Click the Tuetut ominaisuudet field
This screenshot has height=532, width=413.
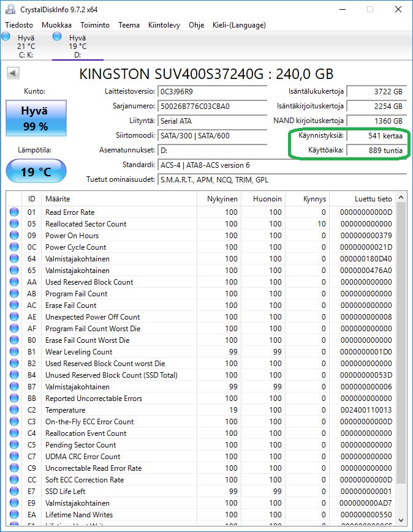[282, 180]
